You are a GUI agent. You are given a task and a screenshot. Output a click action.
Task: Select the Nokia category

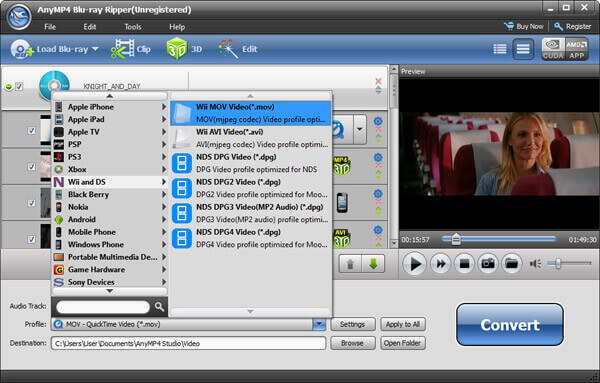[x=110, y=207]
